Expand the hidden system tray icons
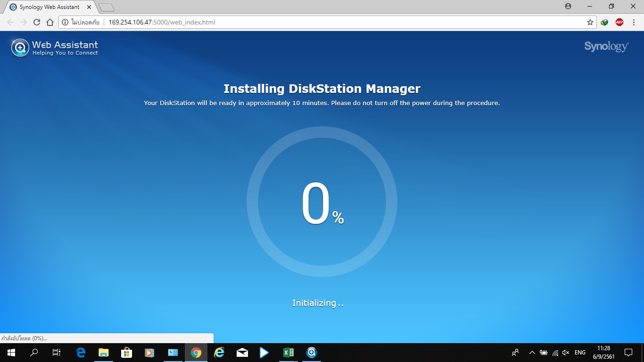Screen dimensions: 644x362 click(x=532, y=353)
